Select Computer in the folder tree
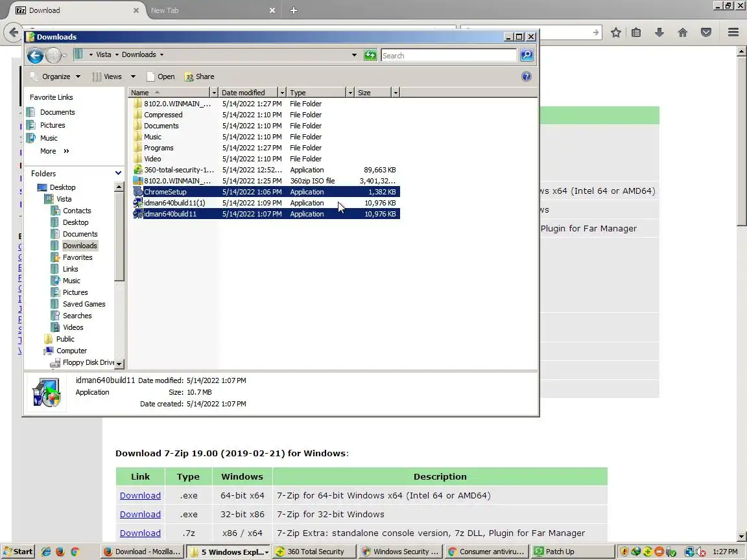The image size is (747, 560). 71,351
